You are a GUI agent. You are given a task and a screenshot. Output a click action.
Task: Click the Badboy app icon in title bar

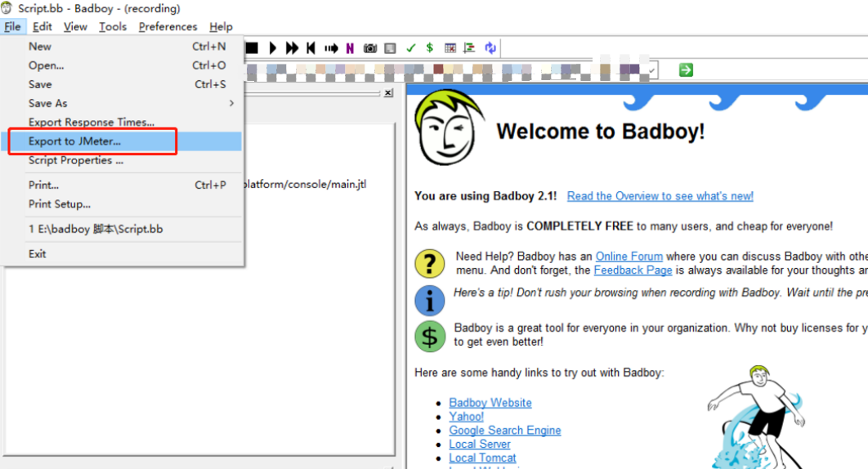tap(7, 7)
